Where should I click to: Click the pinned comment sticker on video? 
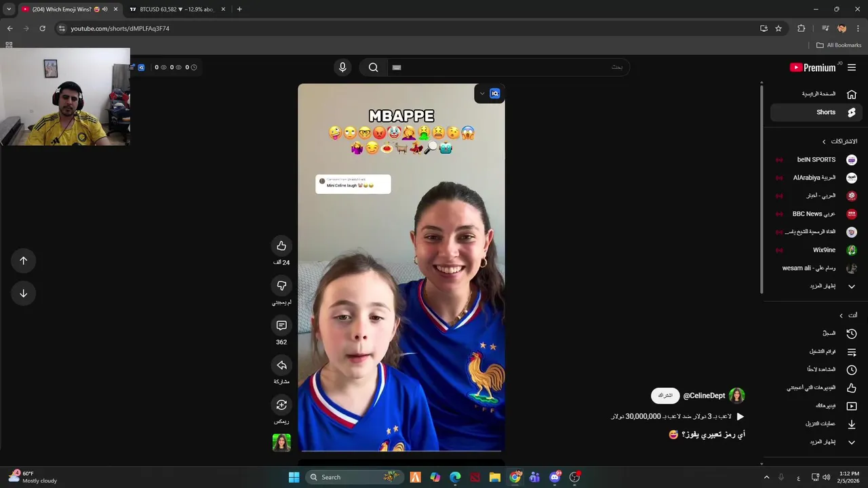coord(353,184)
